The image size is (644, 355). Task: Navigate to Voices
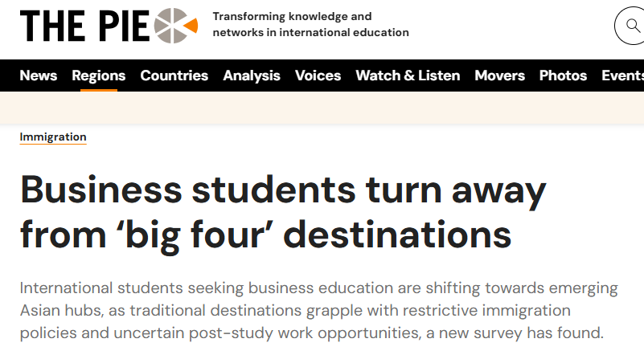tap(318, 75)
